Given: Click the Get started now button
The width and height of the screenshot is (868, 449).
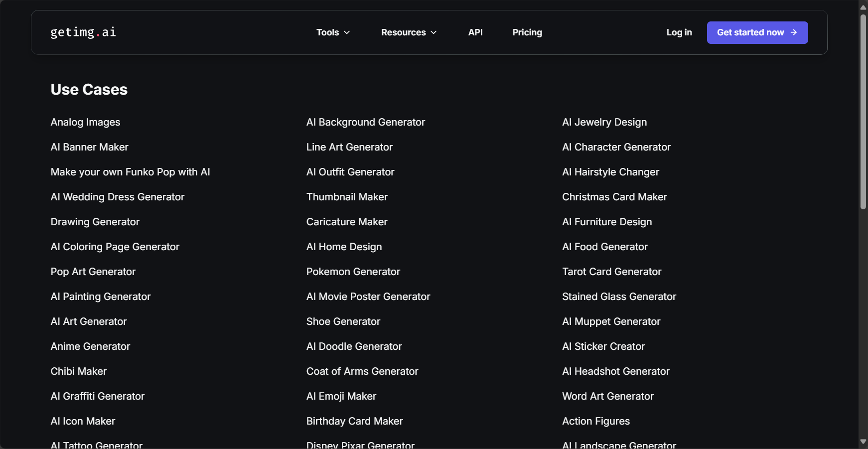Looking at the screenshot, I should (x=757, y=32).
